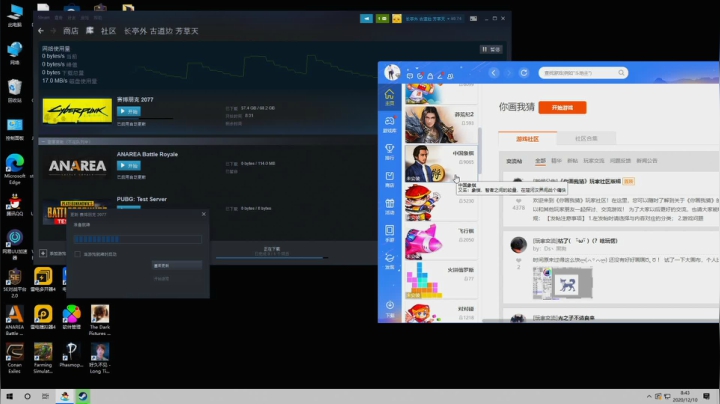
Task: Open 排行 ranking trophy sidebar icon
Action: [x=389, y=152]
